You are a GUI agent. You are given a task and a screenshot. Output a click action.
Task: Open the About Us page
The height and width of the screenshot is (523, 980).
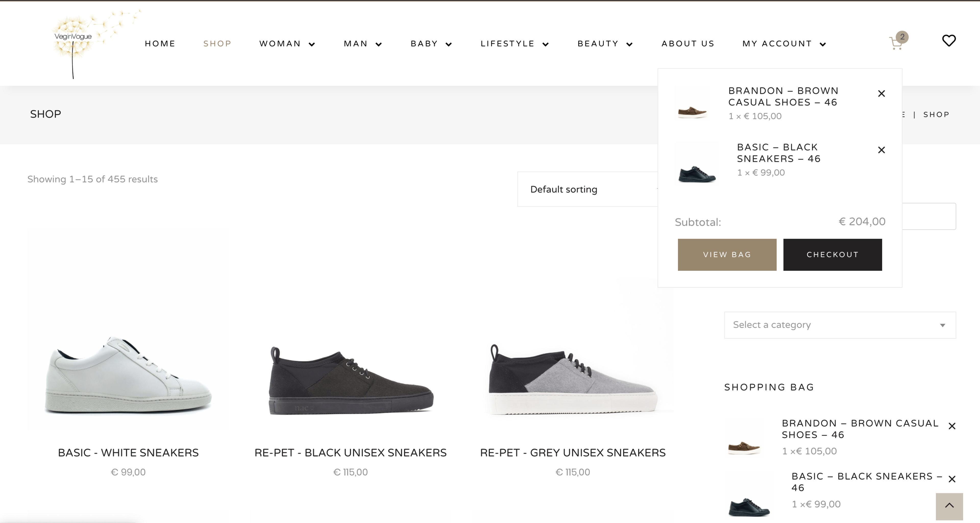pyautogui.click(x=688, y=44)
